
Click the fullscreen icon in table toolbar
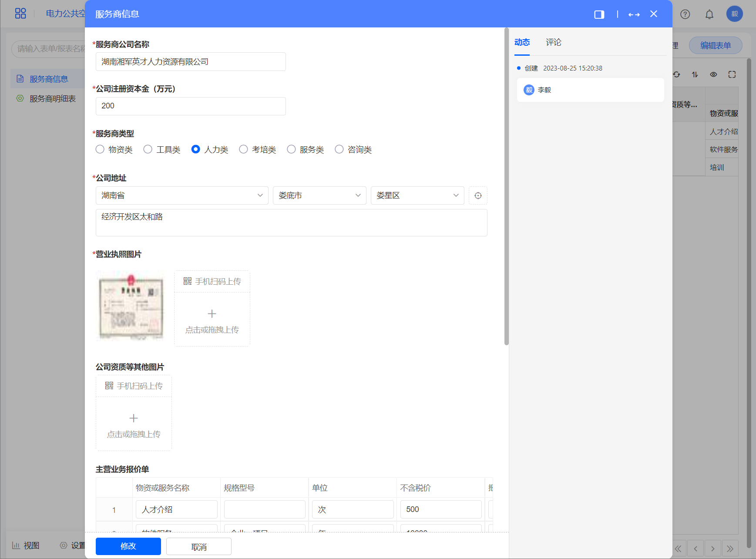pos(732,74)
